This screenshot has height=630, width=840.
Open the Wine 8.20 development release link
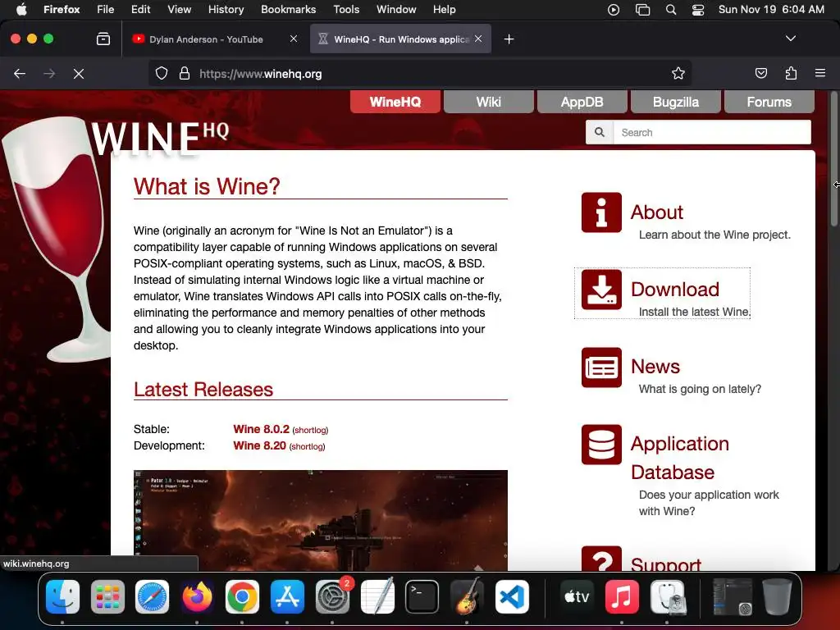tap(259, 445)
